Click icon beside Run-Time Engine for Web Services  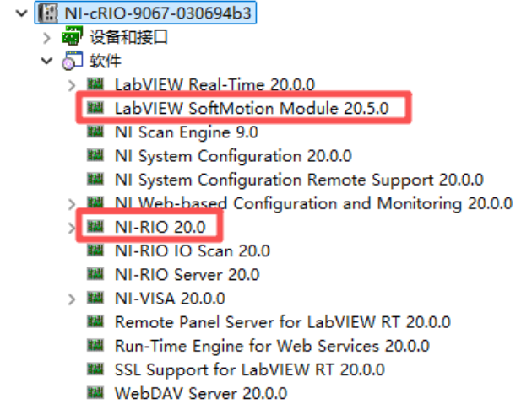click(95, 345)
